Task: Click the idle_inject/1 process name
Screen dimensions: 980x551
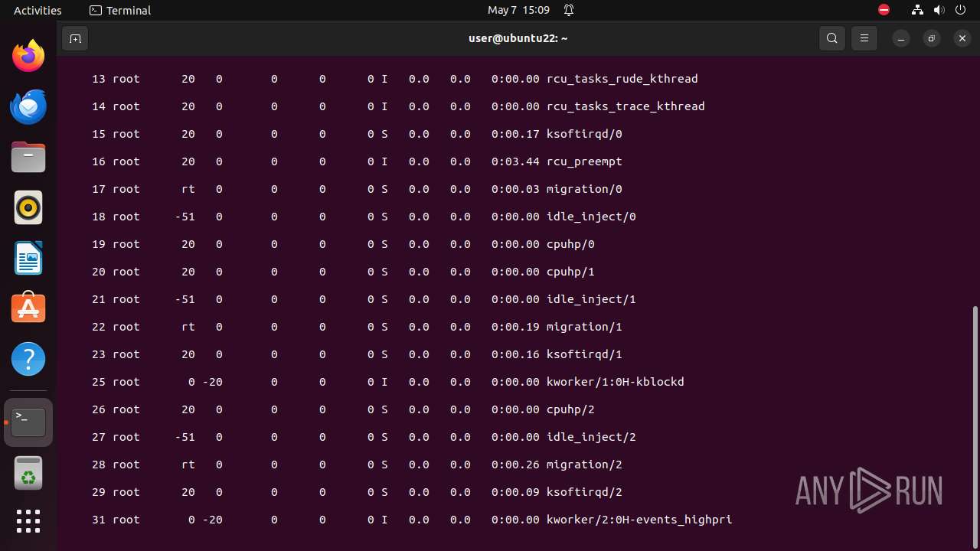Action: (x=591, y=299)
